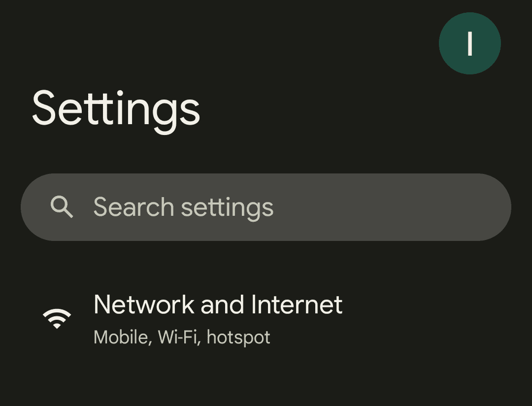Tap the Wi-Fi signal icon
The image size is (532, 406).
(57, 318)
